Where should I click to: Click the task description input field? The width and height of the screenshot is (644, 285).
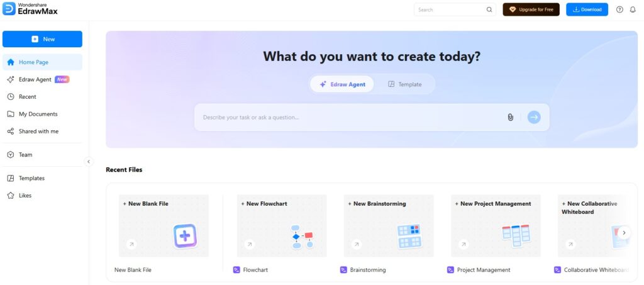(x=349, y=117)
